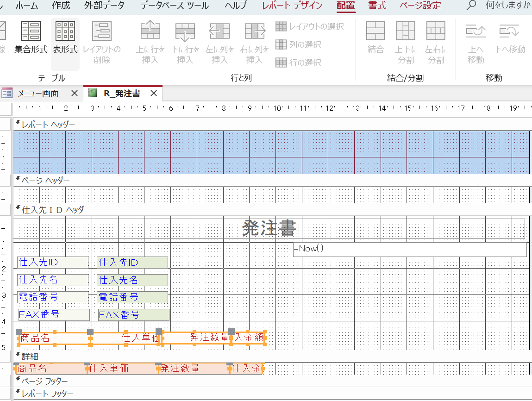Select the 電話番号 label control
The width and height of the screenshot is (532, 401).
pyautogui.click(x=53, y=297)
